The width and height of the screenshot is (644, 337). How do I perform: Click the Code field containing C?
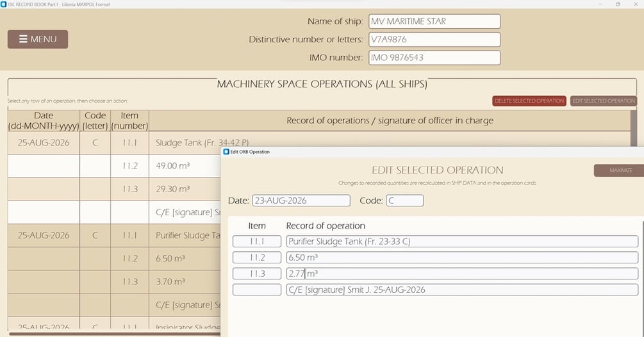(x=404, y=201)
